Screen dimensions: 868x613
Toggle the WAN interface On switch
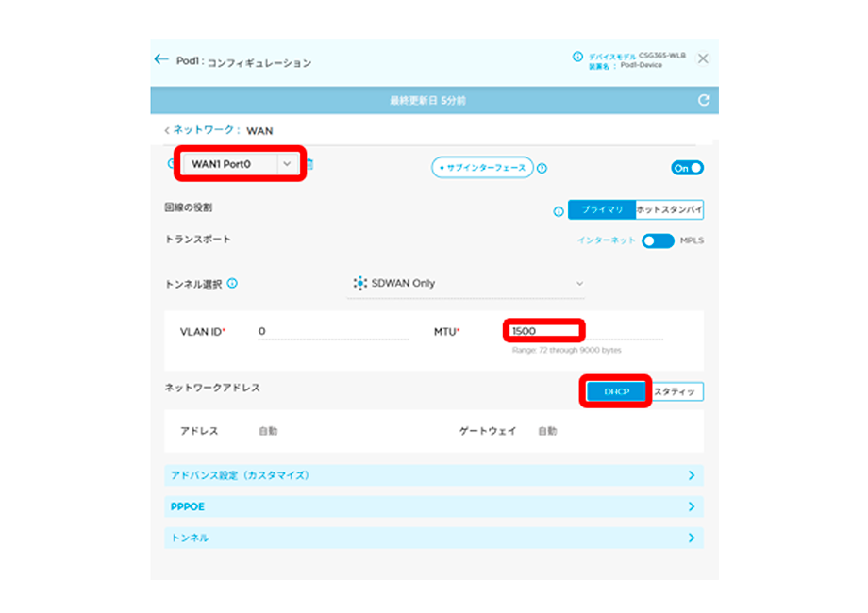pyautogui.click(x=687, y=168)
